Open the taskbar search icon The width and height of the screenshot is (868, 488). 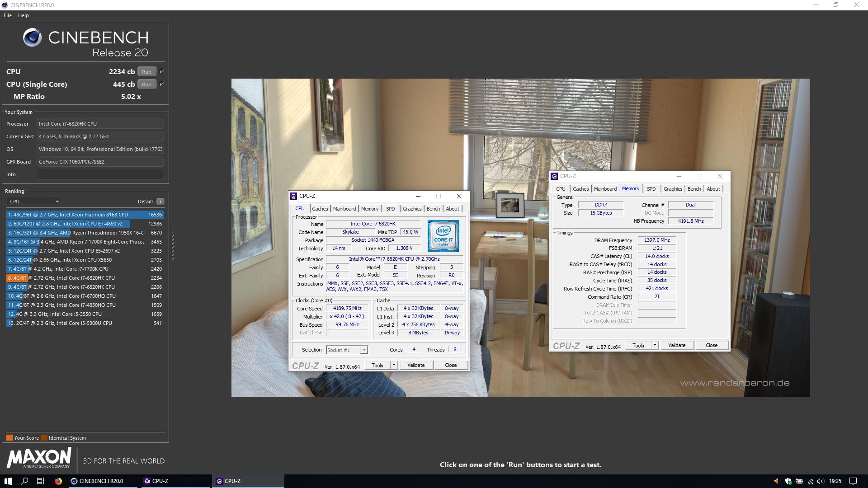tap(24, 481)
